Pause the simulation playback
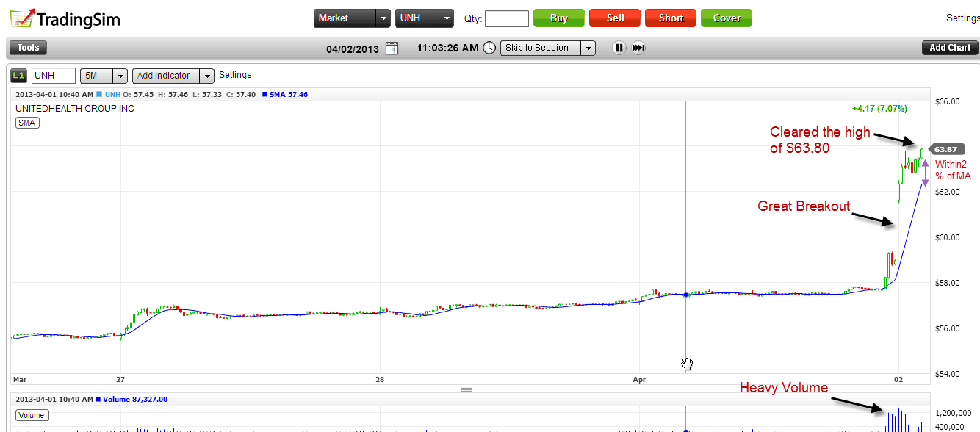Viewport: 980px width, 432px height. click(619, 48)
